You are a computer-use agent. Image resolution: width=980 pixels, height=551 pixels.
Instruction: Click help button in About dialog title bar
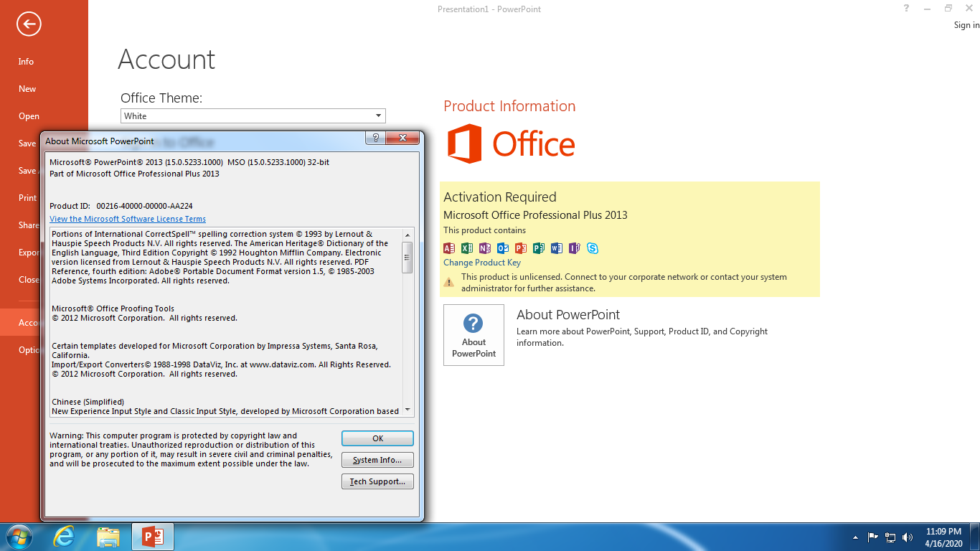(375, 138)
